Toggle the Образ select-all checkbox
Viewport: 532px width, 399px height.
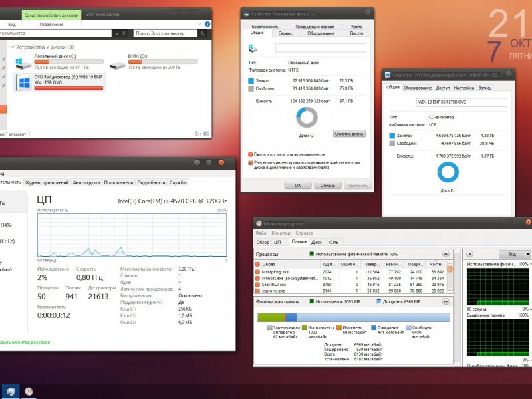coord(257,264)
